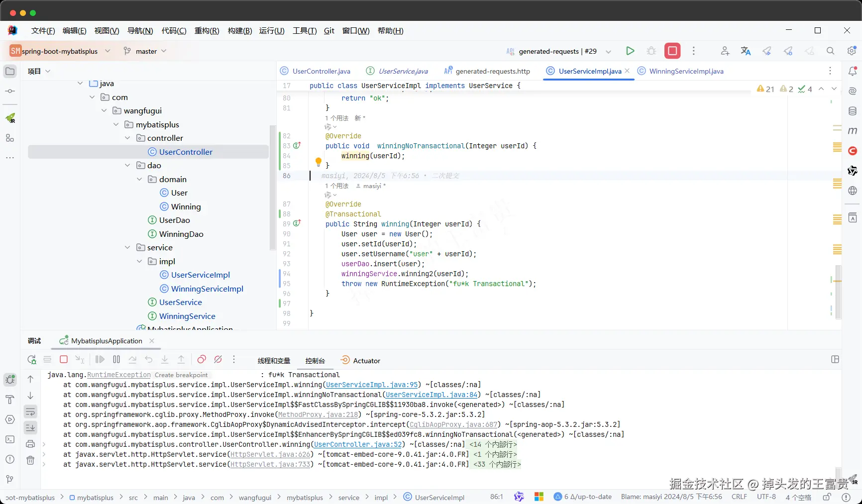Clear console with the trash icon
Screen dimensions: 862x504
coord(30,460)
